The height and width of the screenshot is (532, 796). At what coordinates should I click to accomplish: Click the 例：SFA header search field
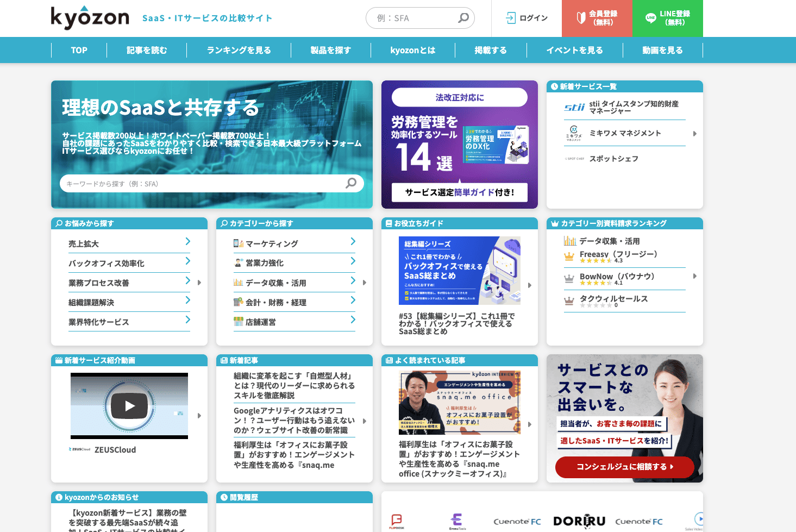(420, 18)
